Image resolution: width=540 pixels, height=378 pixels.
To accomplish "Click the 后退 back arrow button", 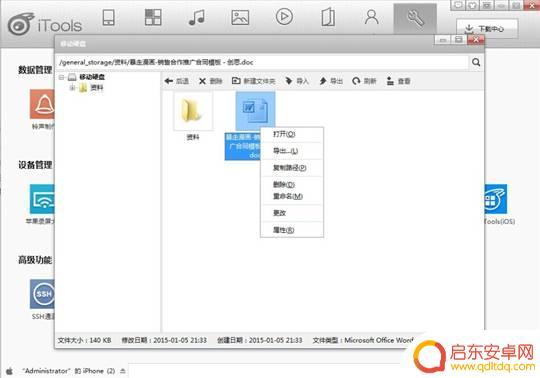I will pos(177,81).
